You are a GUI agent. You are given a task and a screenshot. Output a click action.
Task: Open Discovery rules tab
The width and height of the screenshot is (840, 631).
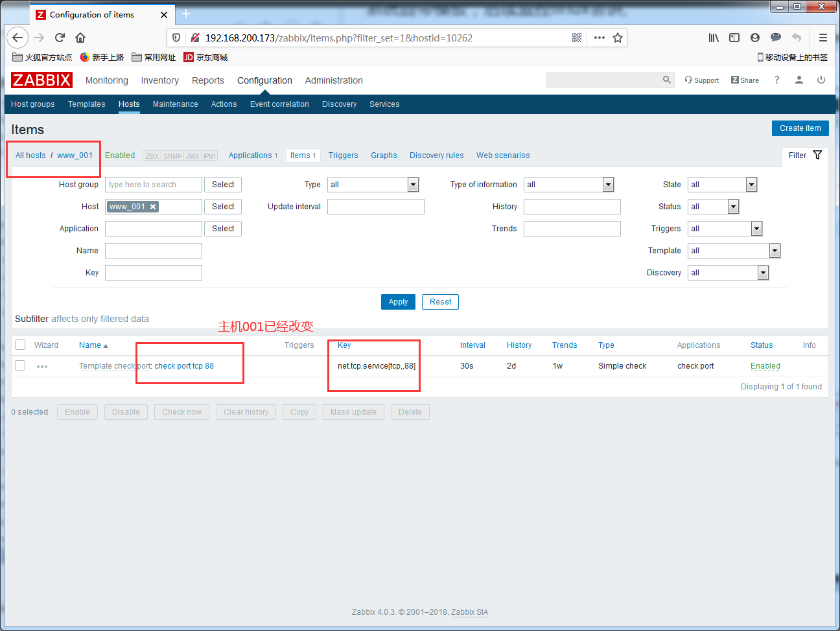click(437, 155)
